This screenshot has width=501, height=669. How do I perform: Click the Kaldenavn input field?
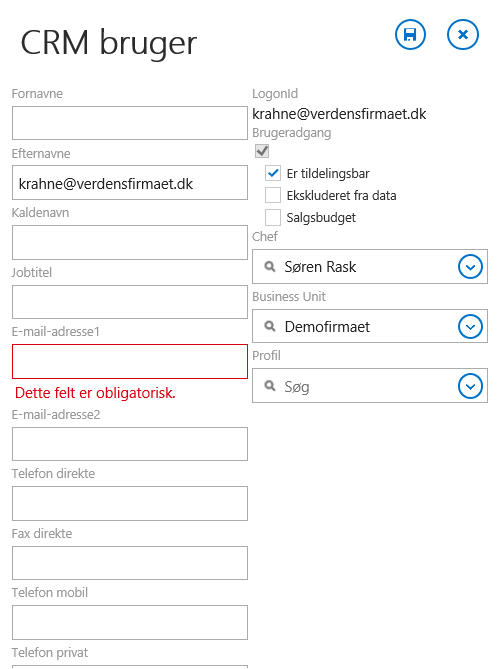pos(130,242)
